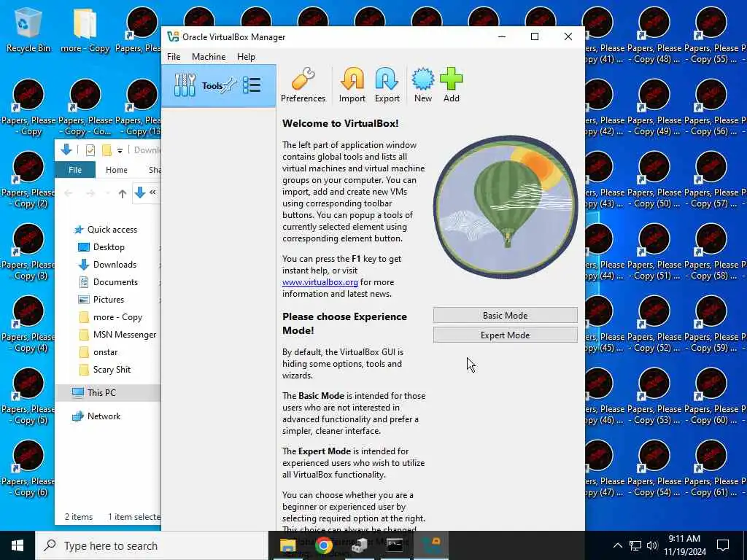
Task: Open VirtualBox File menu
Action: tap(174, 57)
